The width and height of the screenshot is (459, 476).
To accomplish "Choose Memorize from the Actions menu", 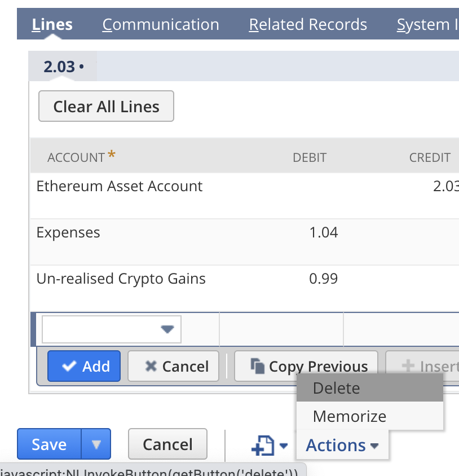I will coord(350,416).
